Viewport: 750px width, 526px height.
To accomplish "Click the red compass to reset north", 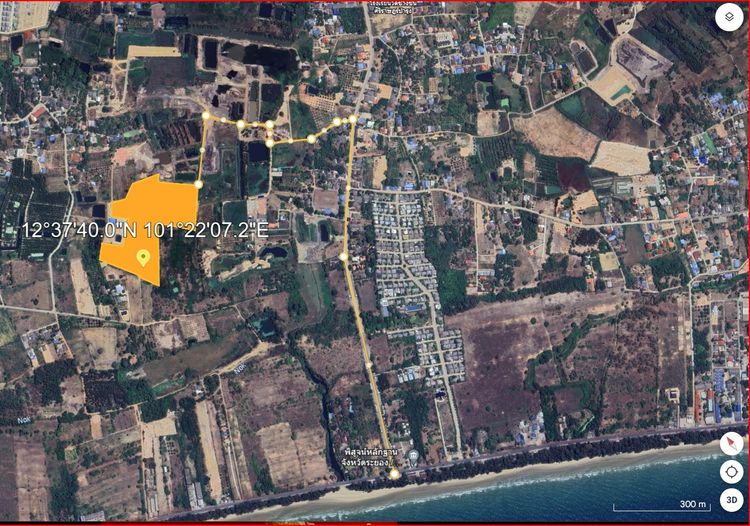I will click(x=731, y=443).
